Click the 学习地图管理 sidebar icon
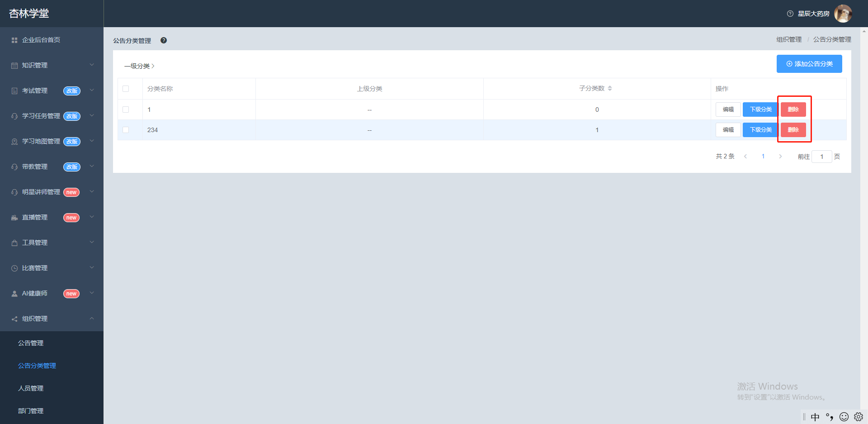This screenshot has width=868, height=424. [14, 142]
